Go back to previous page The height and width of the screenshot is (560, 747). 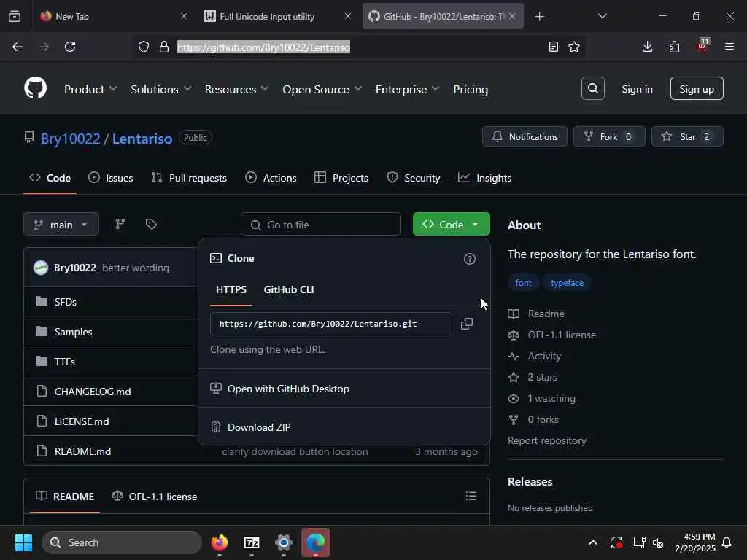coord(18,47)
